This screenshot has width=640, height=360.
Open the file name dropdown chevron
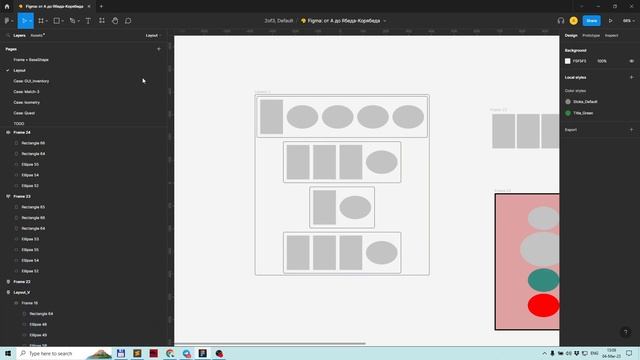[x=384, y=21]
